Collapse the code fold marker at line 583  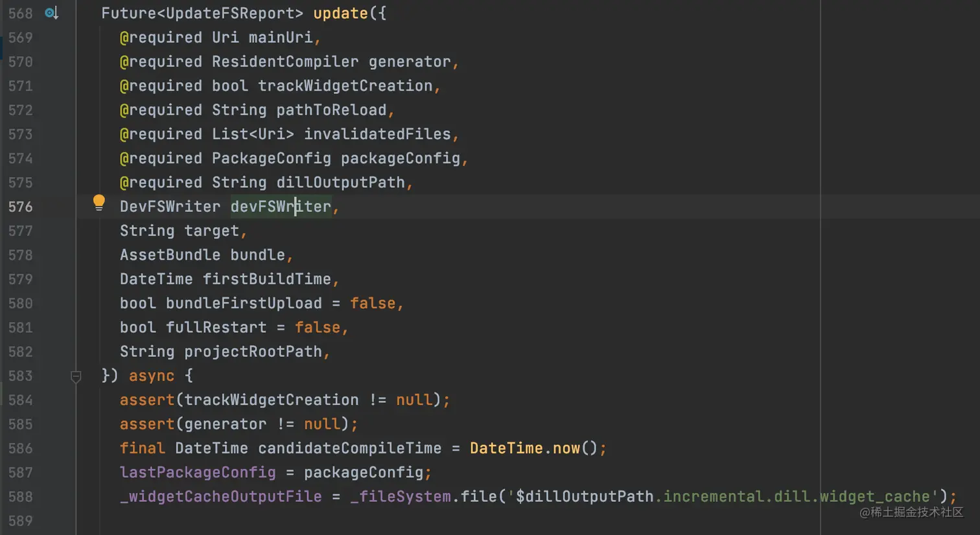coord(76,376)
